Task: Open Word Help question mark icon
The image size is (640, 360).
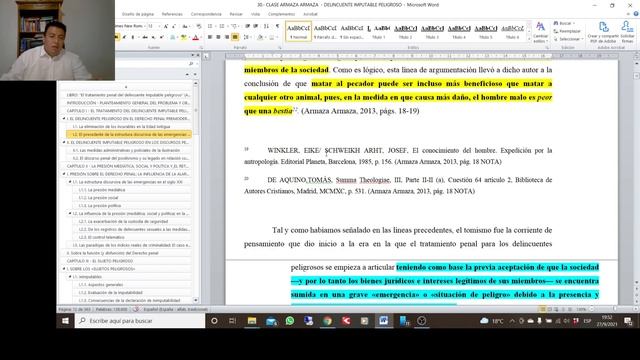Action: (636, 14)
